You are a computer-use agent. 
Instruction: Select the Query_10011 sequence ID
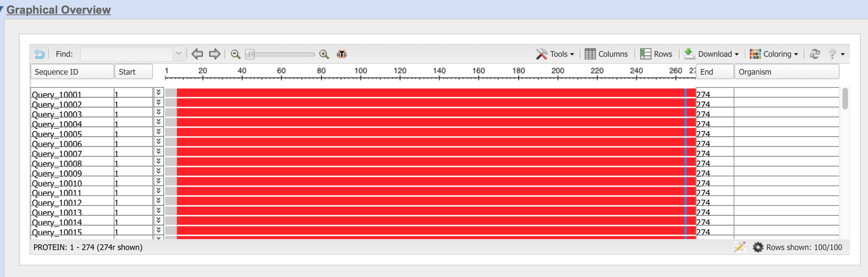(x=57, y=193)
